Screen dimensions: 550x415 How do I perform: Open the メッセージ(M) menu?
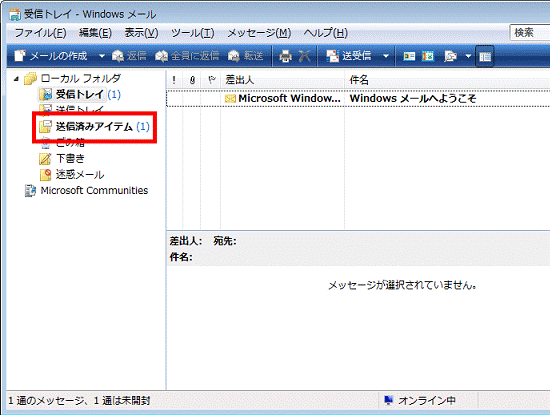(x=259, y=33)
